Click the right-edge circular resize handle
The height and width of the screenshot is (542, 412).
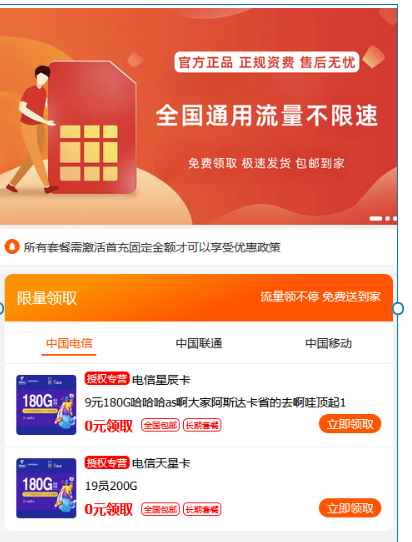coord(398,308)
